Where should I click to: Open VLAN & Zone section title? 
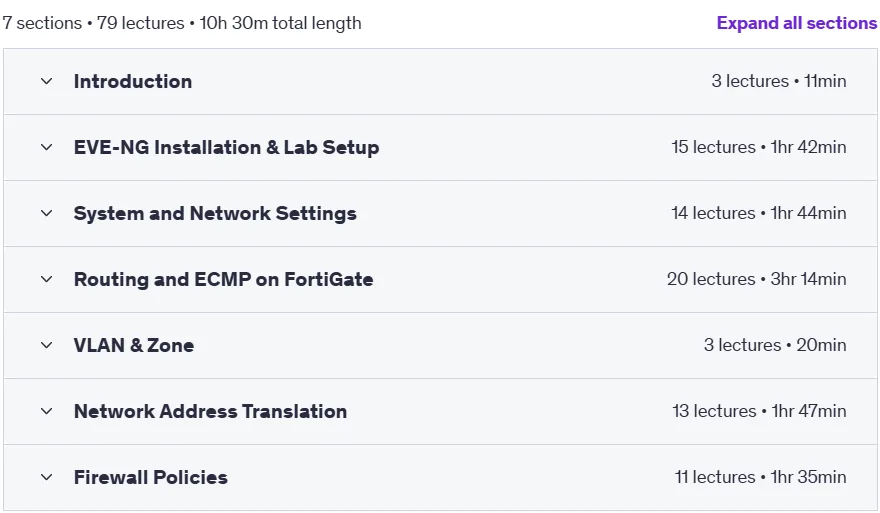134,345
